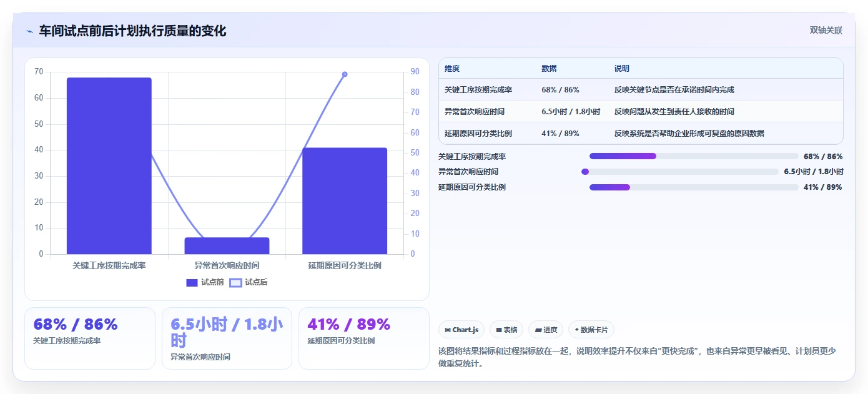This screenshot has height=394, width=868.
Task: Toggle the 试点前 legend item
Action: click(205, 282)
